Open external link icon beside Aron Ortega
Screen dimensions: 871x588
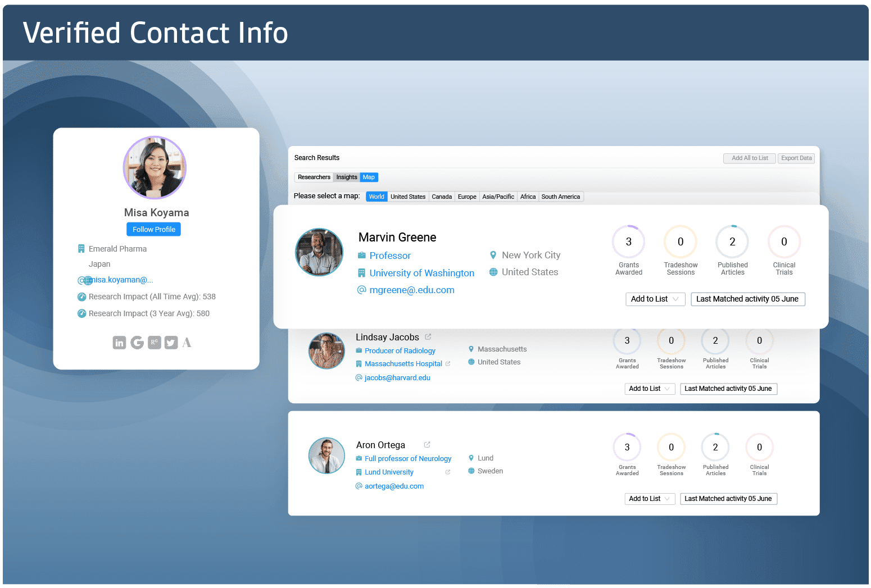[x=427, y=445]
